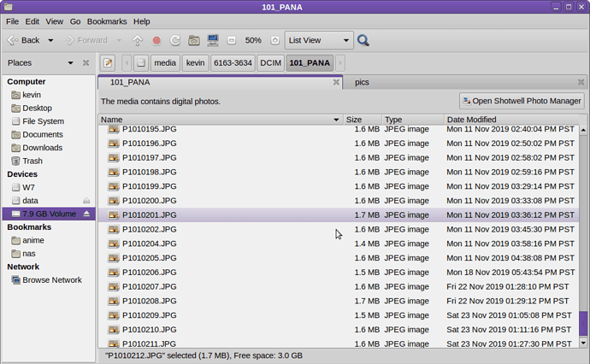Screen dimensions: 590x364
Task: Sort by Type column header
Action: click(x=413, y=120)
